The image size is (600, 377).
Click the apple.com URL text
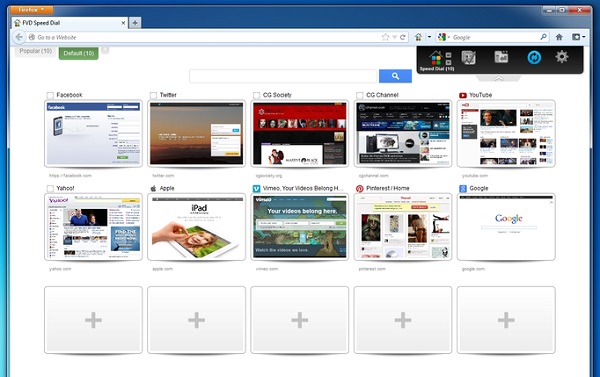click(162, 269)
